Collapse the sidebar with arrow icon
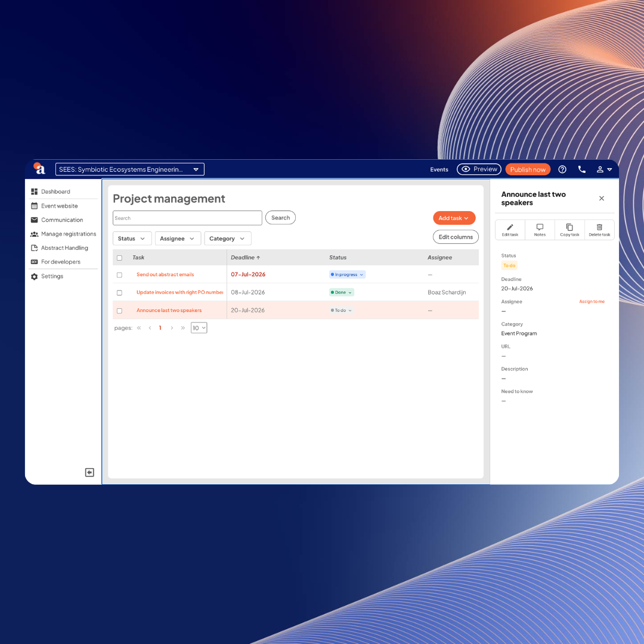This screenshot has width=644, height=644. 89,472
